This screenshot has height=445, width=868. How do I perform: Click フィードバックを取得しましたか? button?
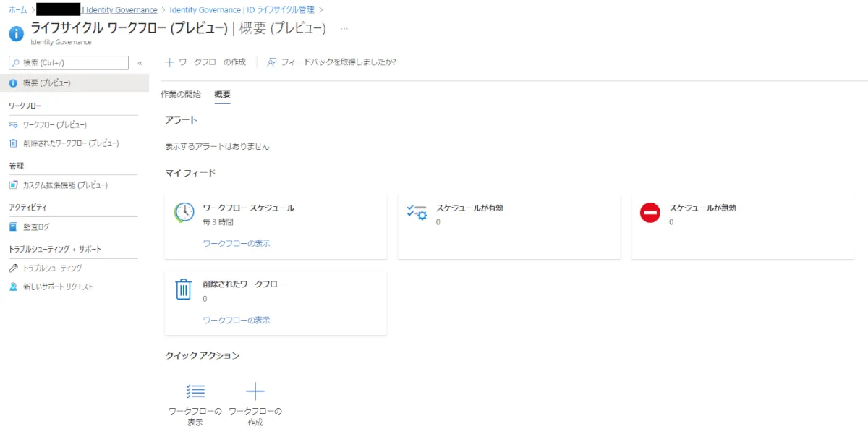pyautogui.click(x=331, y=62)
